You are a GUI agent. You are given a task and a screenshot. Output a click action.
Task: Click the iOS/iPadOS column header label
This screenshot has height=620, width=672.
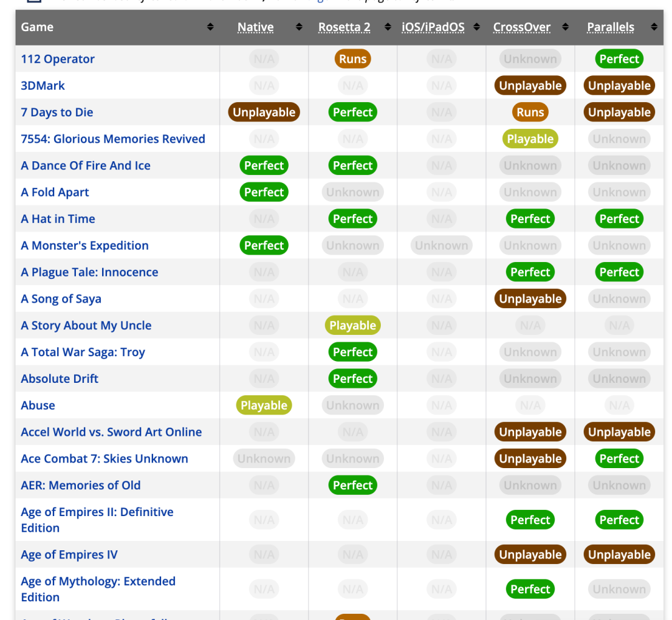point(433,27)
